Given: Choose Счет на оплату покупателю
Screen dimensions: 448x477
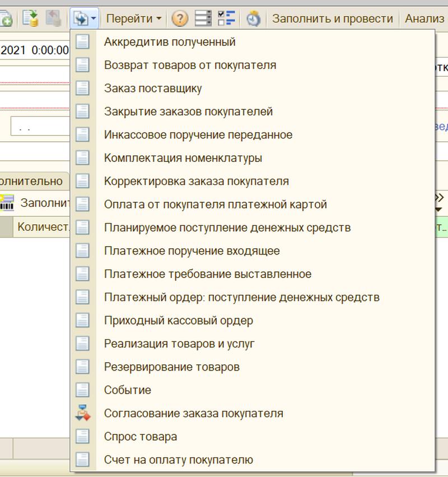Looking at the screenshot, I should (x=252, y=460).
